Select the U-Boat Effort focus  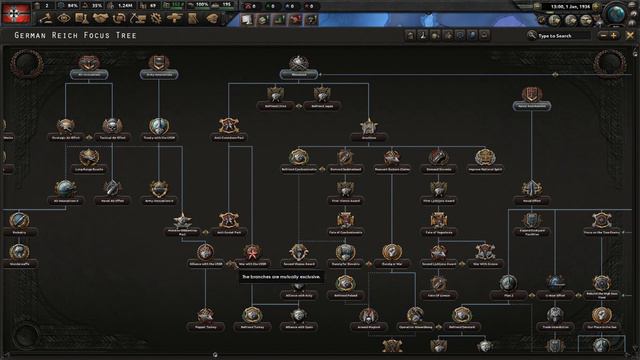point(555,288)
